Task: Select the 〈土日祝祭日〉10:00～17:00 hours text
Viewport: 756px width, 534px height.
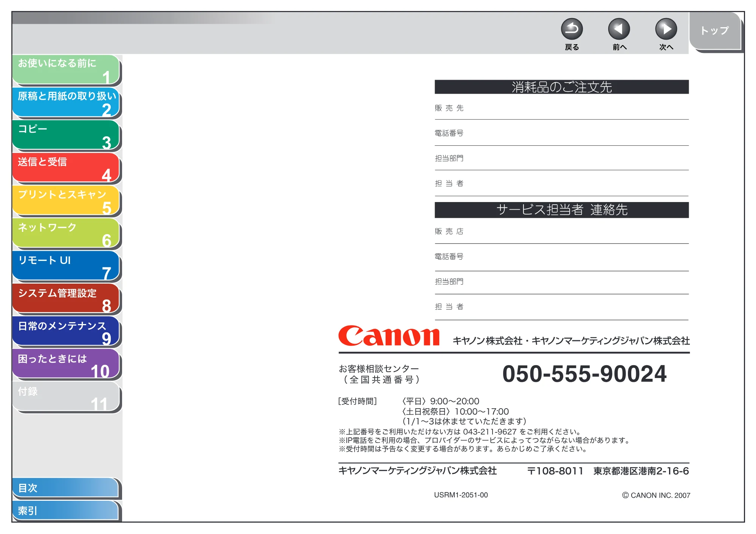Action: (x=455, y=411)
